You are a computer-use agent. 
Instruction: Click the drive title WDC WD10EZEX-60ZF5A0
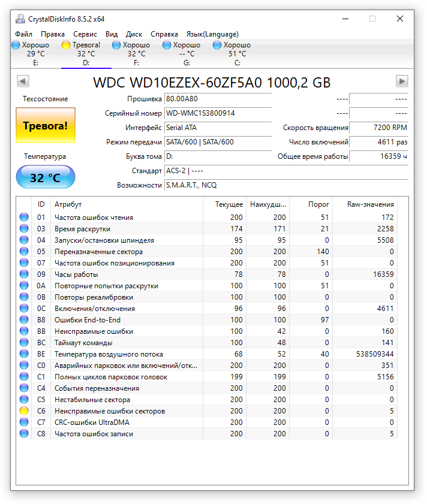(x=178, y=83)
